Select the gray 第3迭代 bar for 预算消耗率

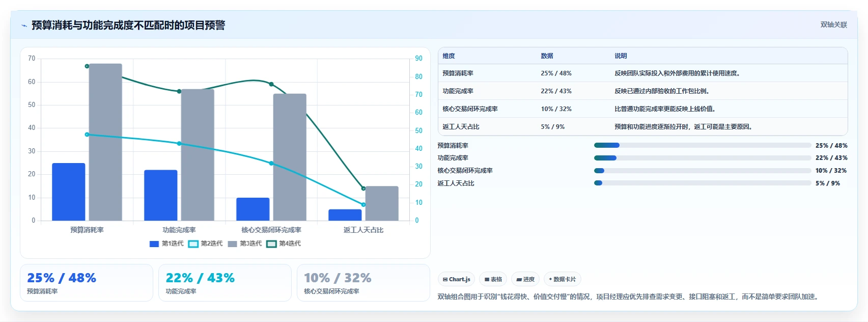[x=105, y=142]
